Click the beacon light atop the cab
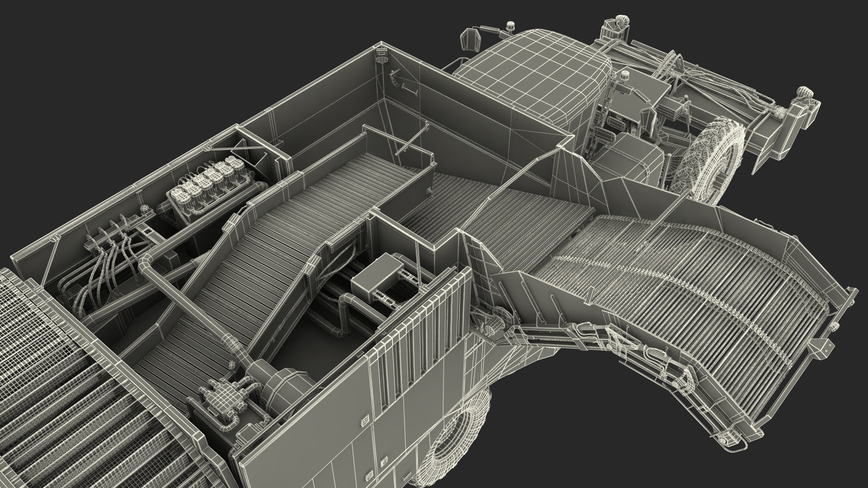The height and width of the screenshot is (488, 868). (x=510, y=25)
